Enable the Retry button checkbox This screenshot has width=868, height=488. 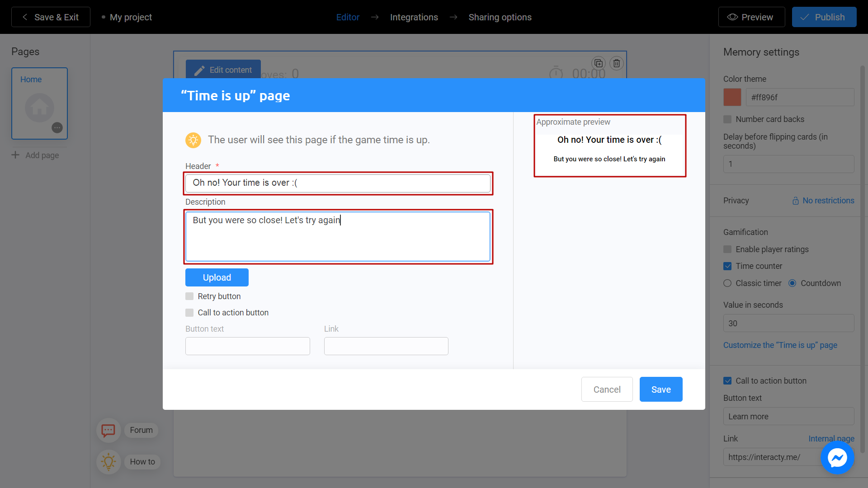pos(189,296)
